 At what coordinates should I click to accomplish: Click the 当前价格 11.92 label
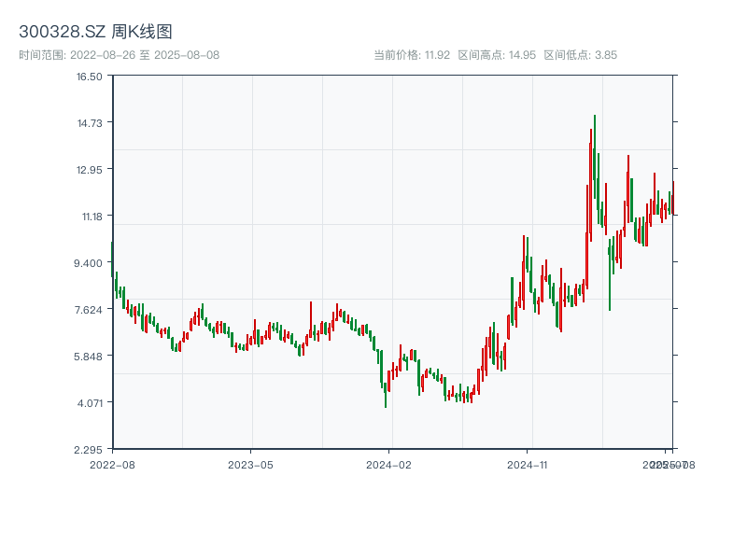pyautogui.click(x=411, y=55)
